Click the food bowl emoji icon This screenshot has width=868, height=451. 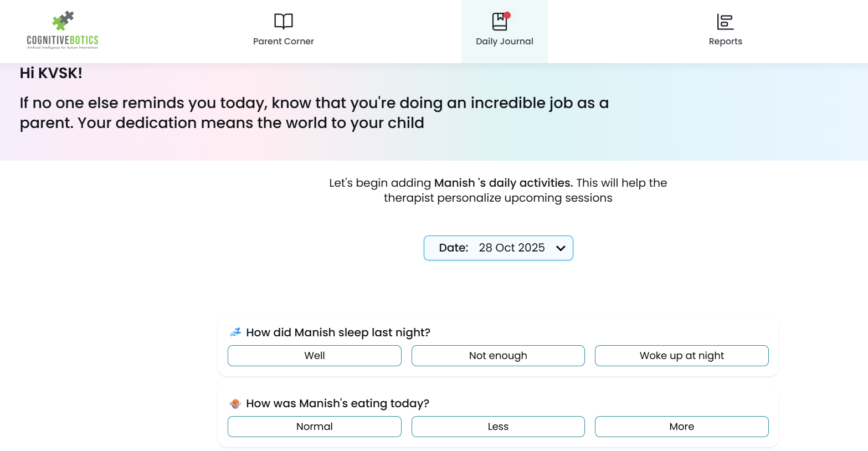point(235,403)
